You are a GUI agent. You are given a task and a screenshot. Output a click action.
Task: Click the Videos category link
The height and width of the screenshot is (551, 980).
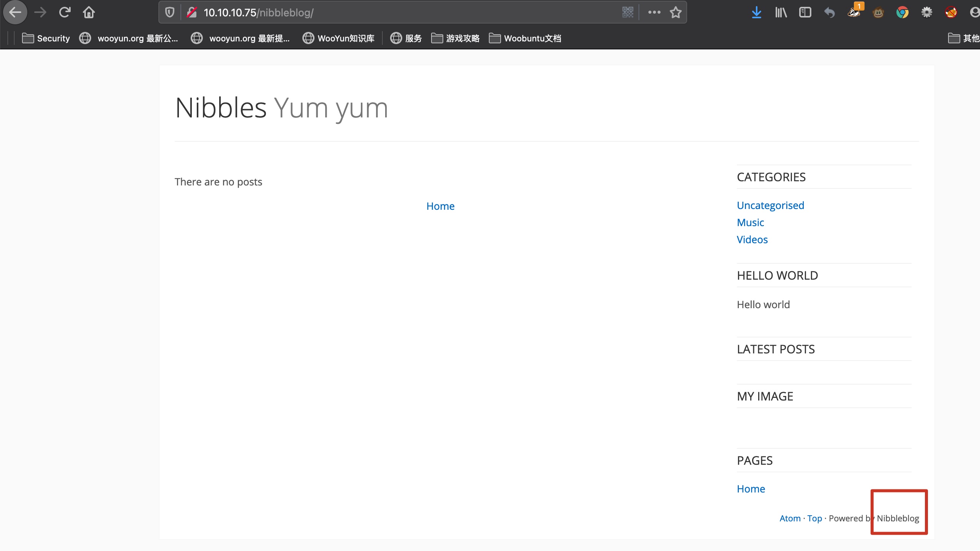(752, 240)
